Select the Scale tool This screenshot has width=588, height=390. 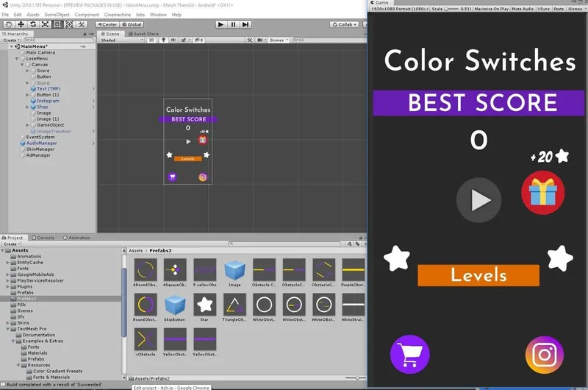[45, 24]
